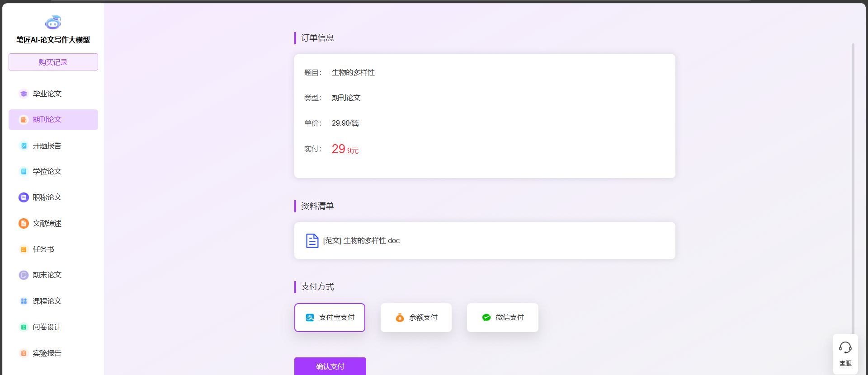
Task: Click the 毕业论文 graduation cap icon
Action: [24, 94]
